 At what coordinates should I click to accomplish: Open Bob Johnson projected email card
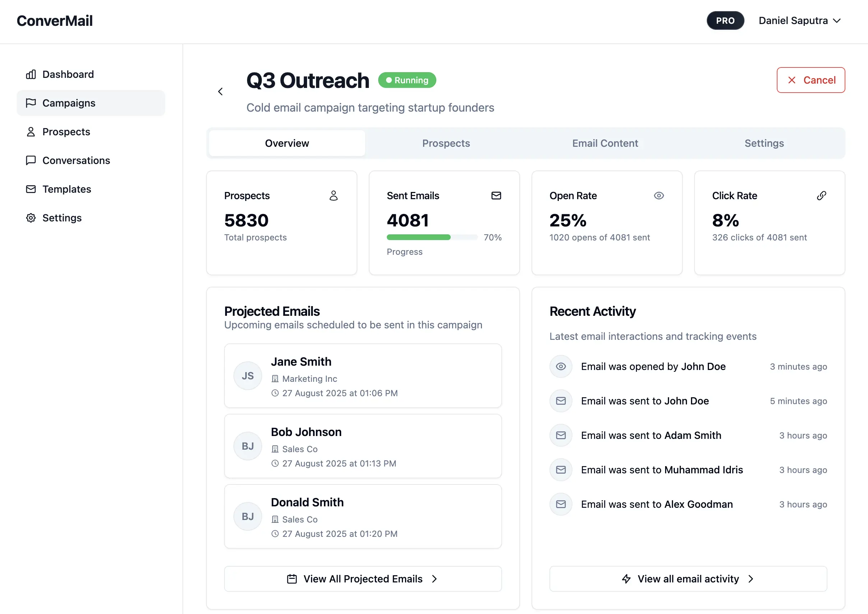pos(362,446)
